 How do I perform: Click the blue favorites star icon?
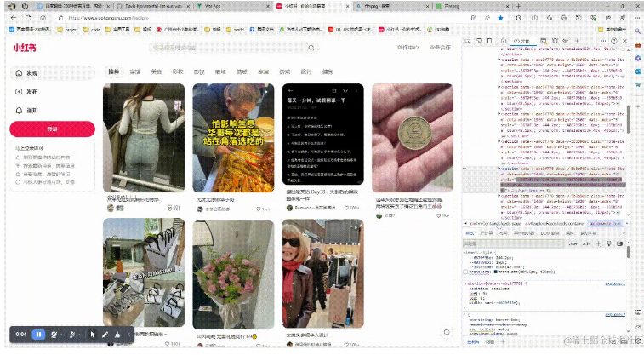coord(500,18)
